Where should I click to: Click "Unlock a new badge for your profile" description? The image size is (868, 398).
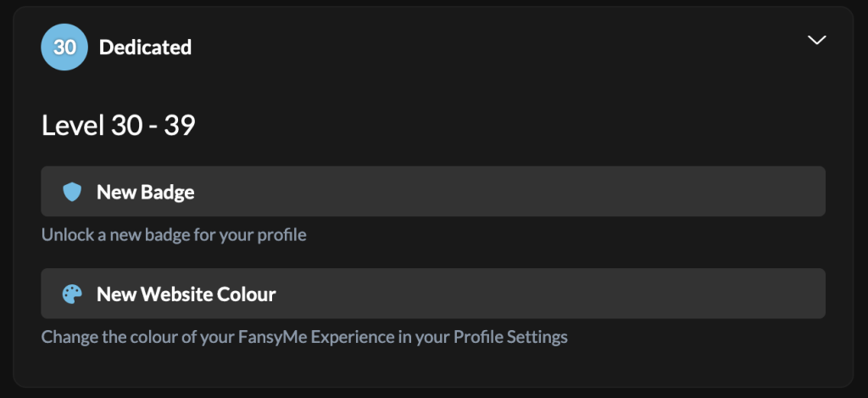pos(174,235)
